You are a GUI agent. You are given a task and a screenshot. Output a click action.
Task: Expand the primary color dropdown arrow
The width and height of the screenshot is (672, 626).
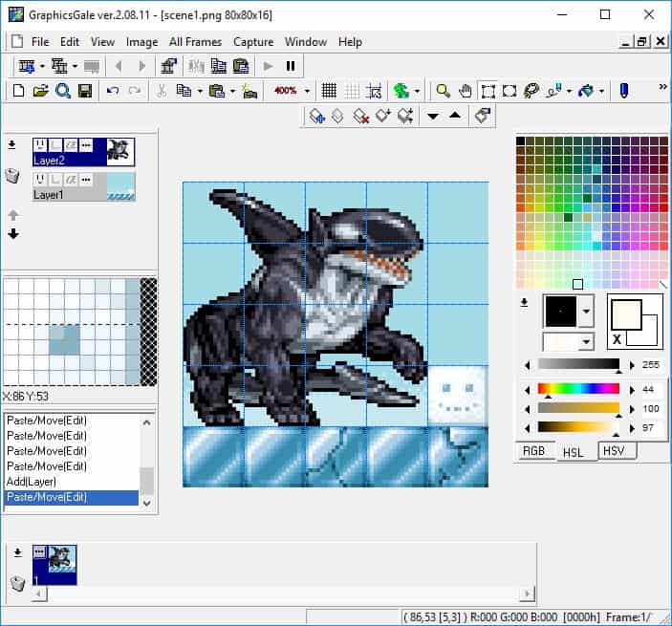tap(586, 312)
